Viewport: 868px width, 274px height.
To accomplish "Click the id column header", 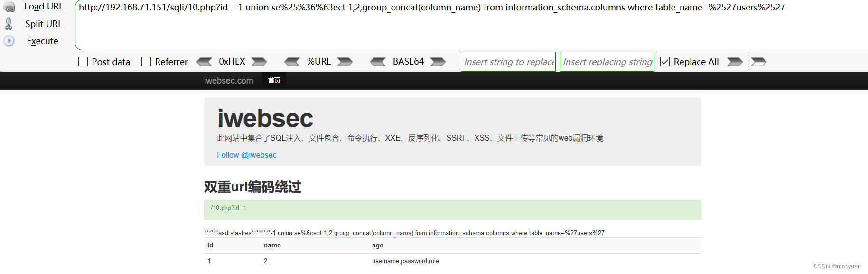I will 210,246.
